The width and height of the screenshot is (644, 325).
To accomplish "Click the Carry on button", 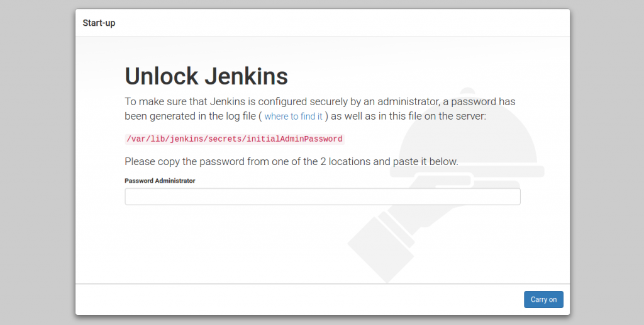I will [x=543, y=300].
